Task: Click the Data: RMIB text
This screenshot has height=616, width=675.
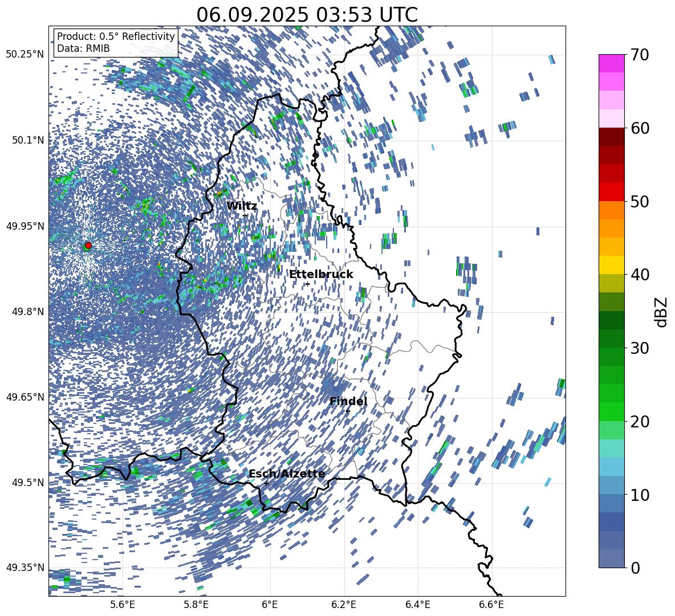Action: [83, 48]
